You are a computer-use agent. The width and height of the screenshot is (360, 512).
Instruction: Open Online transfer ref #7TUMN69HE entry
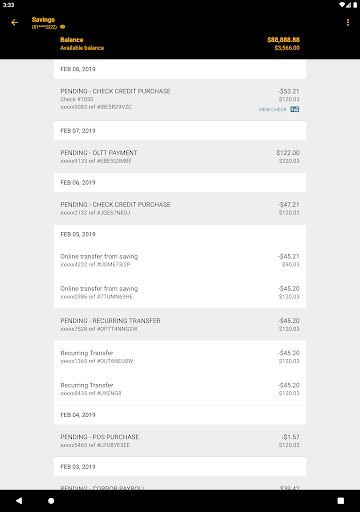click(x=180, y=292)
